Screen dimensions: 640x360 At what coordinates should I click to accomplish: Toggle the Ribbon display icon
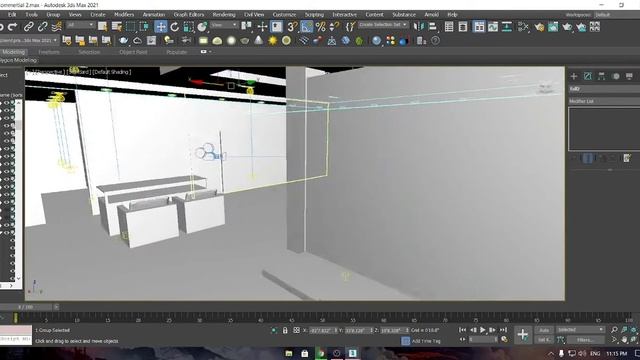coord(479,27)
